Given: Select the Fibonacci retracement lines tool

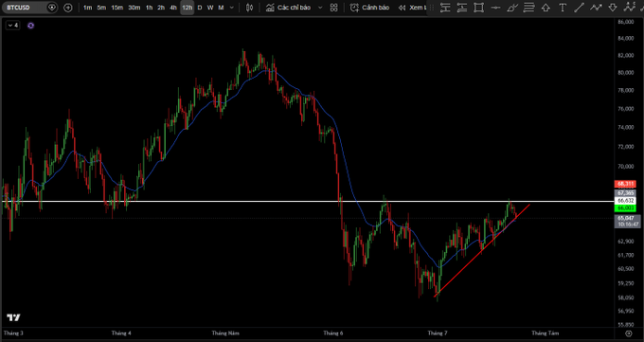Looking at the screenshot, I should tap(529, 8).
